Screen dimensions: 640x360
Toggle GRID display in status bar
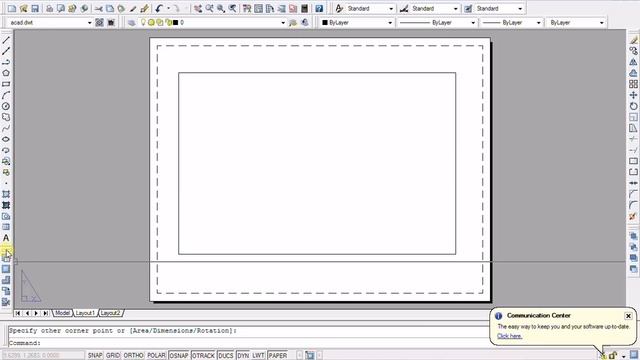(113, 356)
